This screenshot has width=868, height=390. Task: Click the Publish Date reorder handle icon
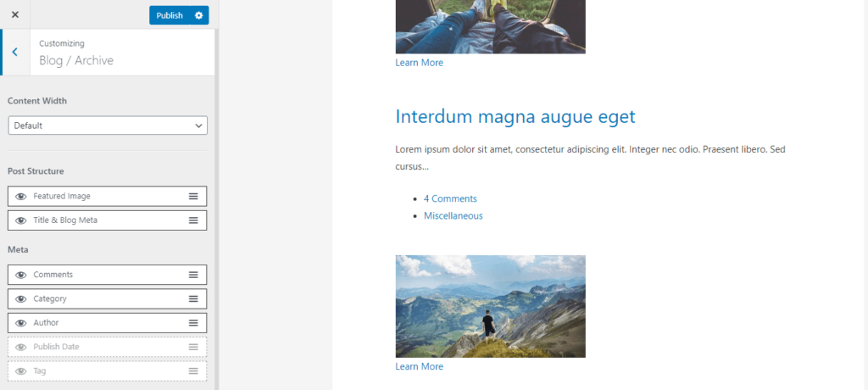[x=193, y=347]
